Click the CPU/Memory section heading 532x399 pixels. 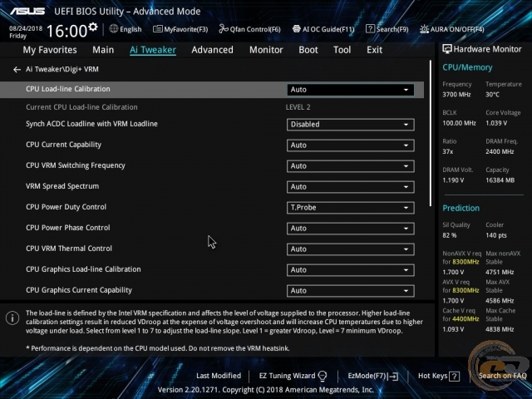pos(467,67)
